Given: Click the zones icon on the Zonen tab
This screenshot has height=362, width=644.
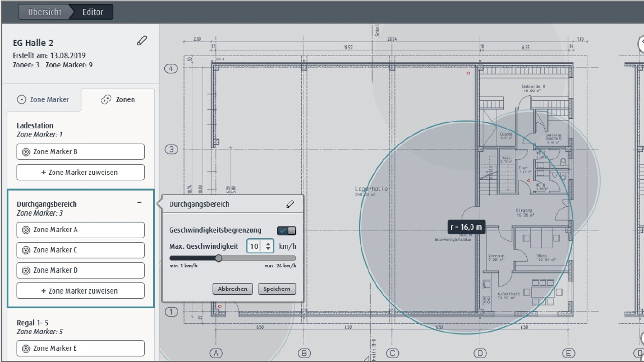Looking at the screenshot, I should coord(106,99).
